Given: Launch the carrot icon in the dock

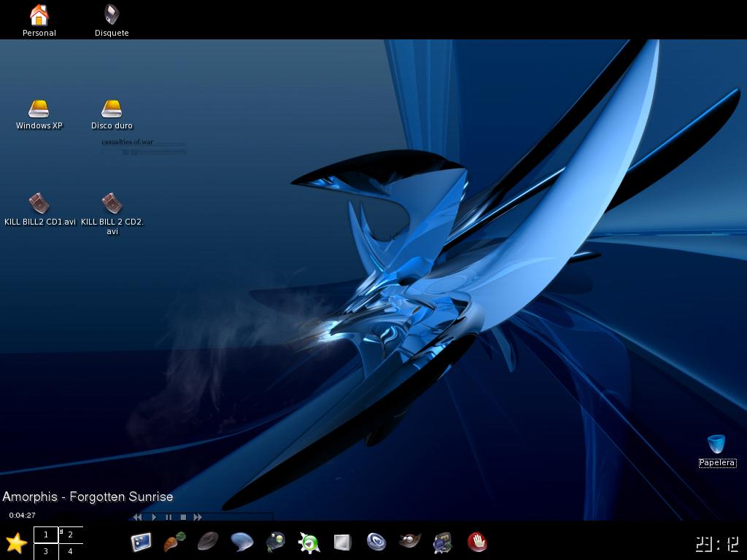Looking at the screenshot, I should pos(174,542).
